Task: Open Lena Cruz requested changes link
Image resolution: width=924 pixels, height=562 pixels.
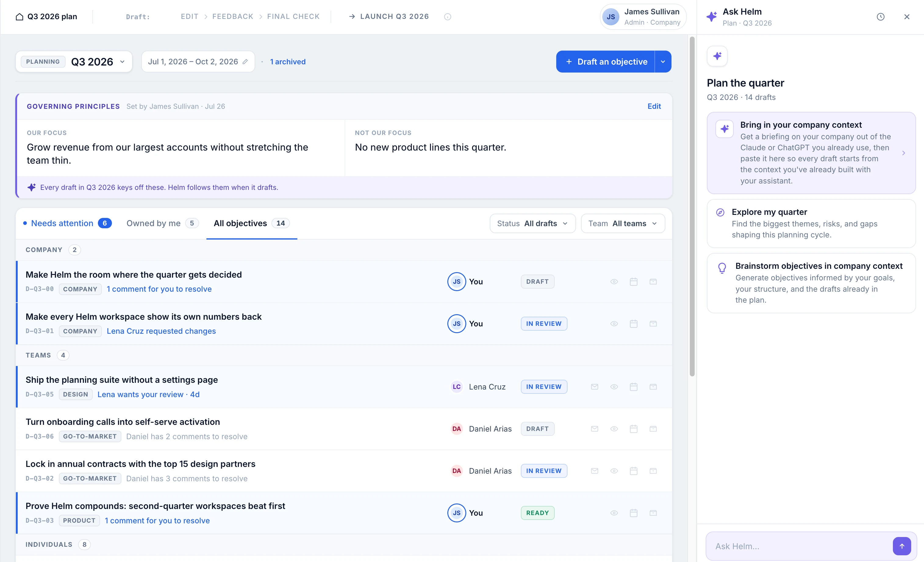Action: (161, 331)
